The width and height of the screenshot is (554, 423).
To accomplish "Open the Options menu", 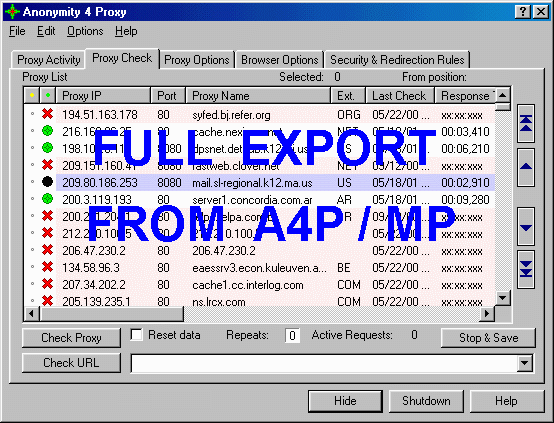I will [x=85, y=31].
